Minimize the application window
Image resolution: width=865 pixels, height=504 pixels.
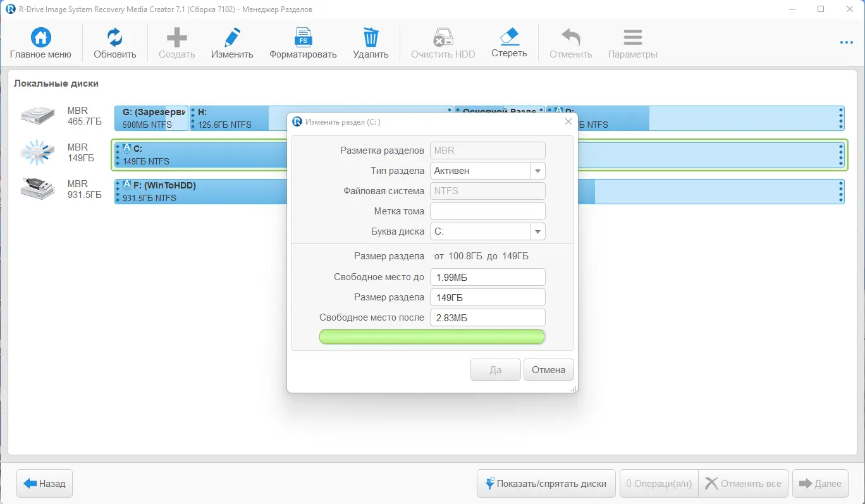point(792,9)
